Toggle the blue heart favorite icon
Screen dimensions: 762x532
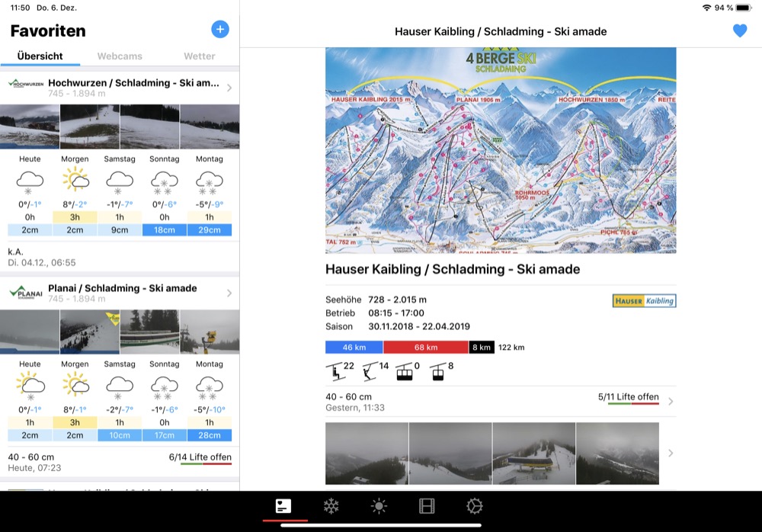739,31
